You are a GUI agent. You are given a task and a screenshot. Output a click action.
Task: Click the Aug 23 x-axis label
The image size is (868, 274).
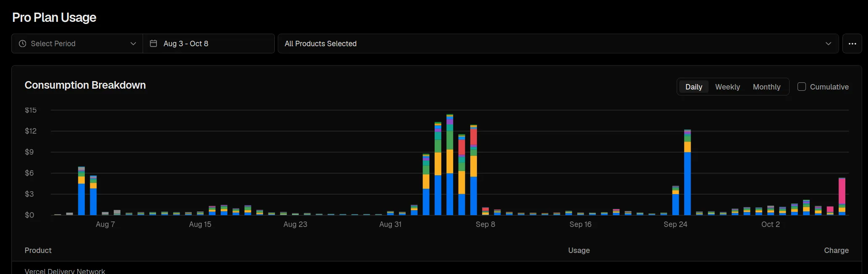coord(295,224)
